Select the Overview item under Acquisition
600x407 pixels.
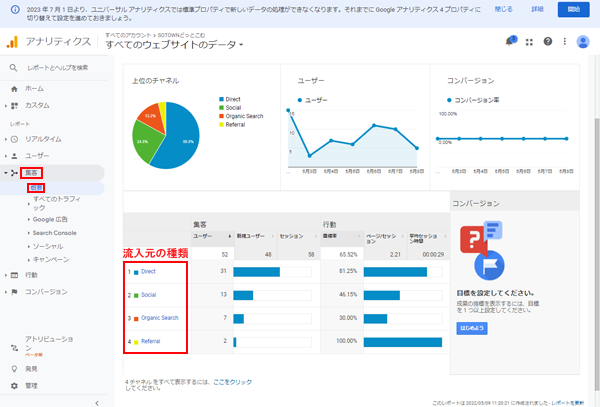pyautogui.click(x=36, y=188)
